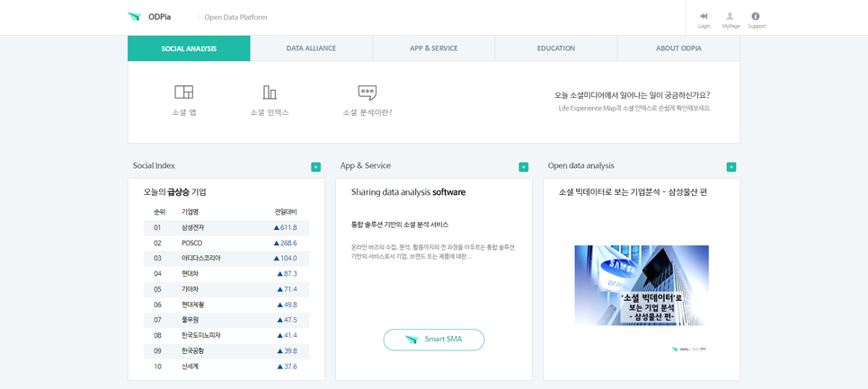The image size is (868, 389).
Task: Click the Social Index section title
Action: point(154,166)
